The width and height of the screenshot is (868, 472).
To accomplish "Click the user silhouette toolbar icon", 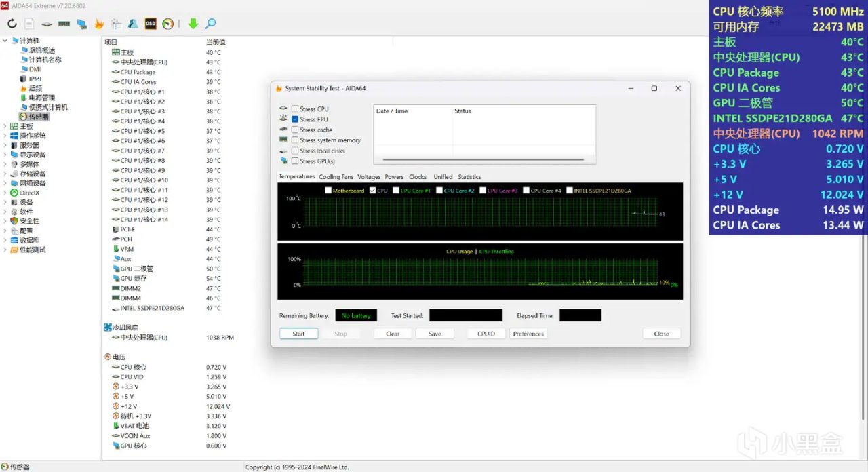I will 134,24.
